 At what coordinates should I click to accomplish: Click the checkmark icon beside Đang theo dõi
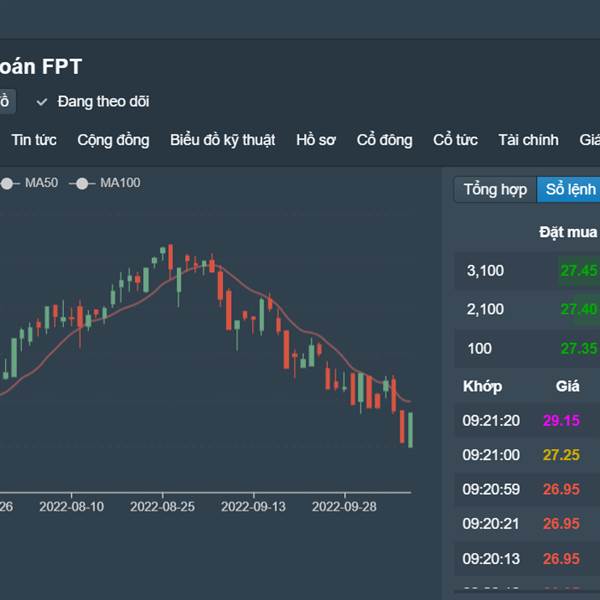click(41, 102)
